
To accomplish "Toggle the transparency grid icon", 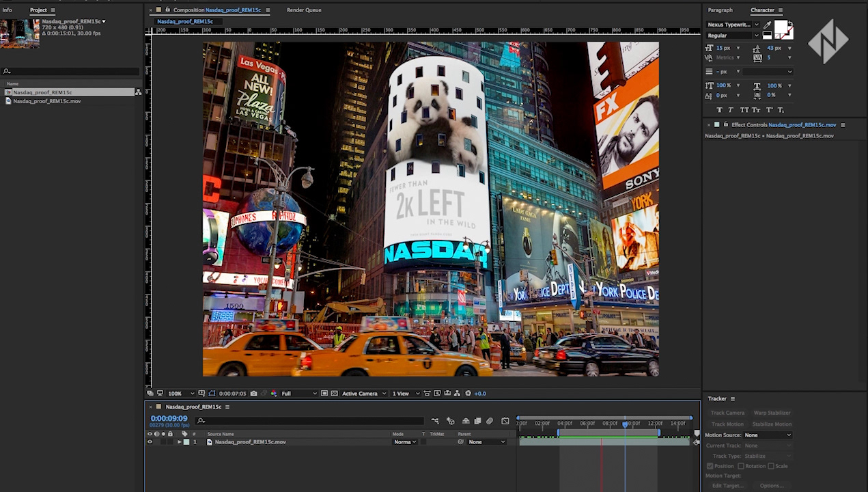I will click(335, 394).
